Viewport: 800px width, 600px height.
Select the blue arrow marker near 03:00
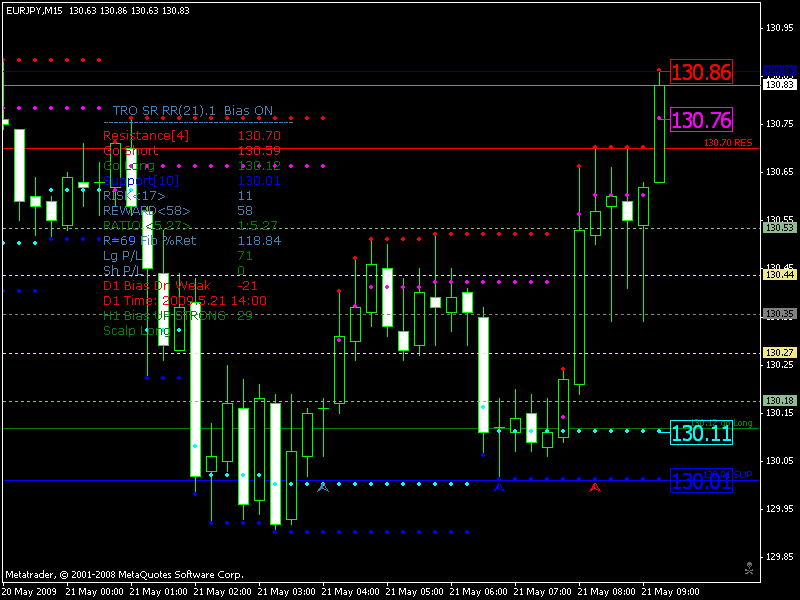tap(322, 488)
